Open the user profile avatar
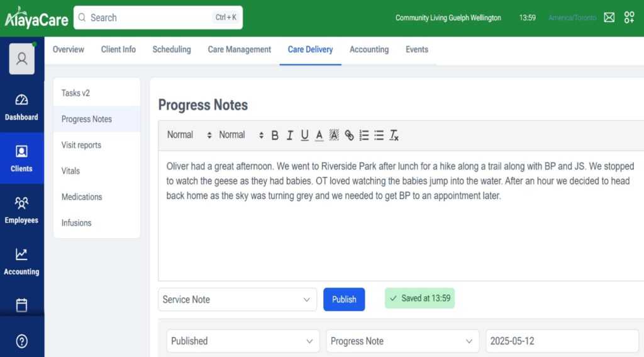 click(x=22, y=59)
